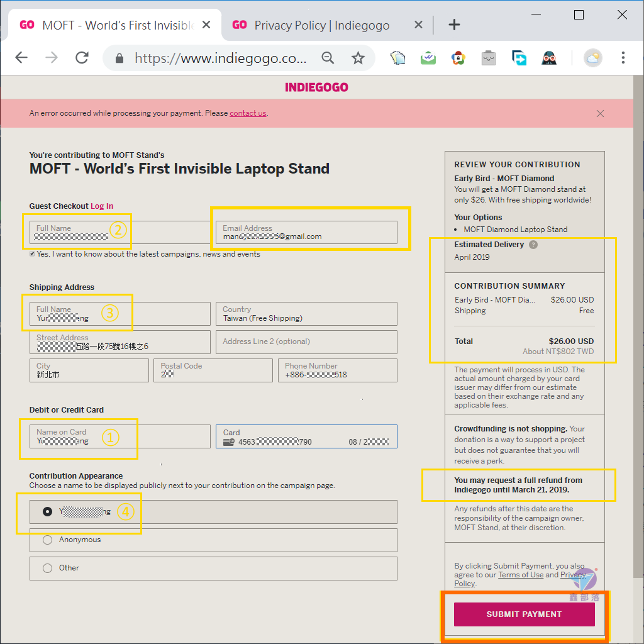Select the contributor name radio option

coord(48,511)
